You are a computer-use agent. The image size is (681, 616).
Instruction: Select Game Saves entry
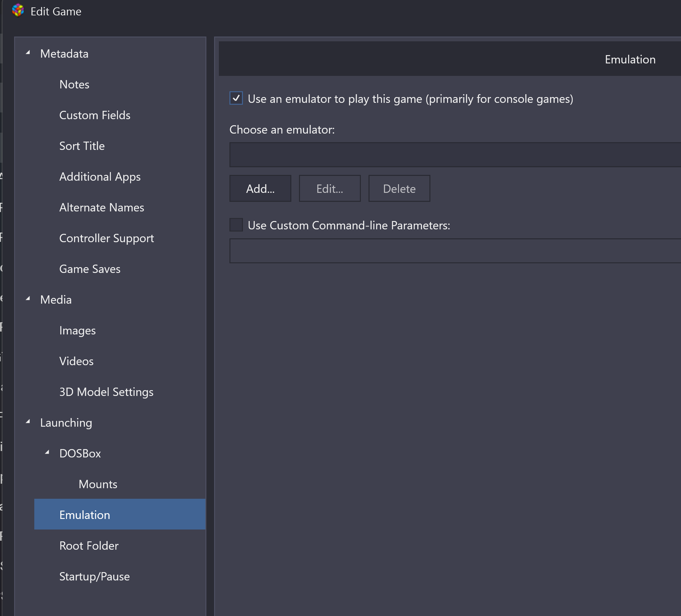tap(90, 269)
